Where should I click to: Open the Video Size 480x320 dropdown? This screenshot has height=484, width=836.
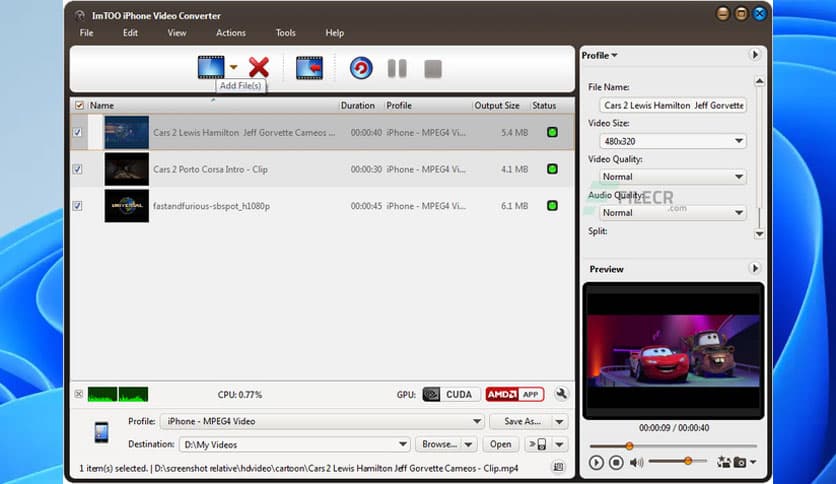pyautogui.click(x=673, y=141)
